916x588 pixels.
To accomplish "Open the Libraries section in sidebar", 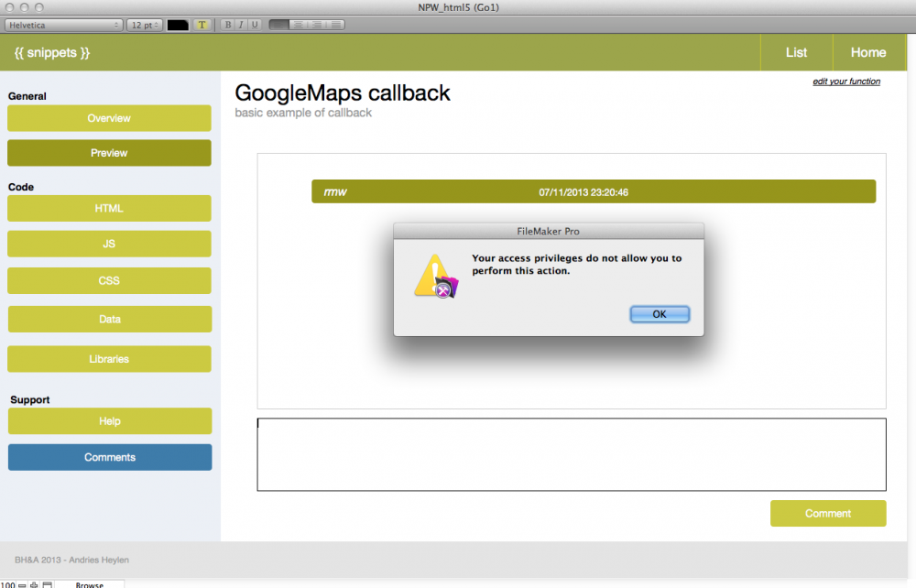I will [x=109, y=359].
